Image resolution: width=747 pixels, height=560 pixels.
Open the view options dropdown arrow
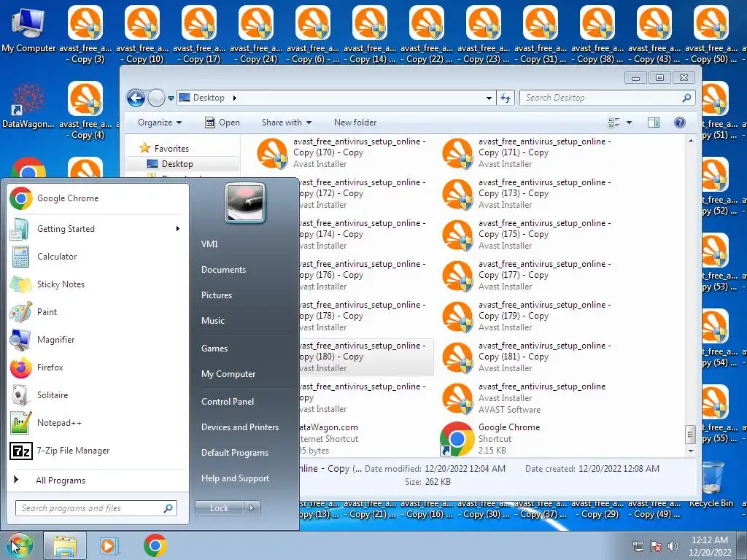point(629,122)
